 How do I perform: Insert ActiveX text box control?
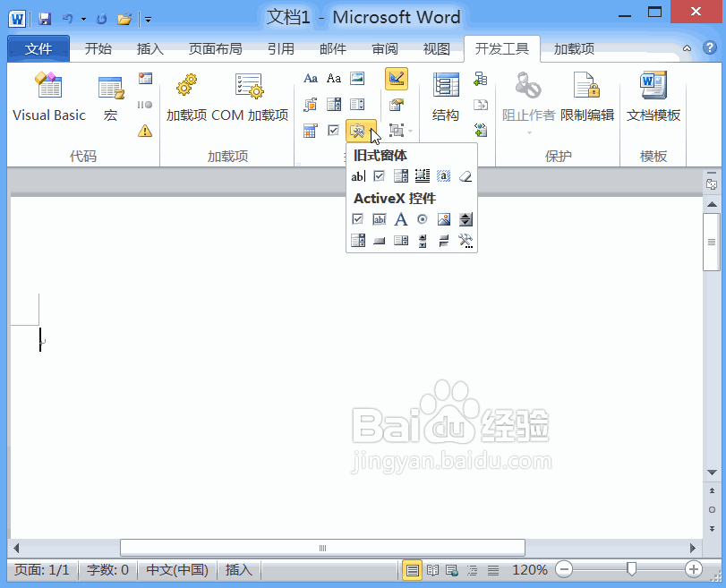click(x=380, y=219)
